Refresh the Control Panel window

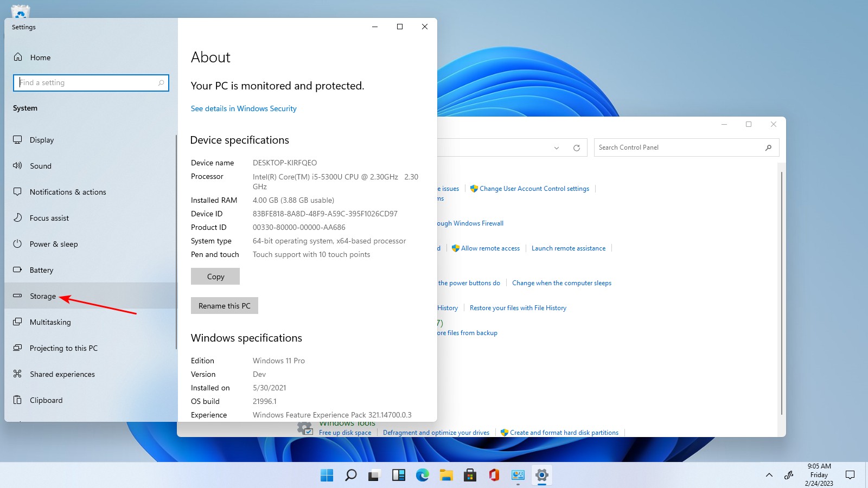click(x=577, y=148)
